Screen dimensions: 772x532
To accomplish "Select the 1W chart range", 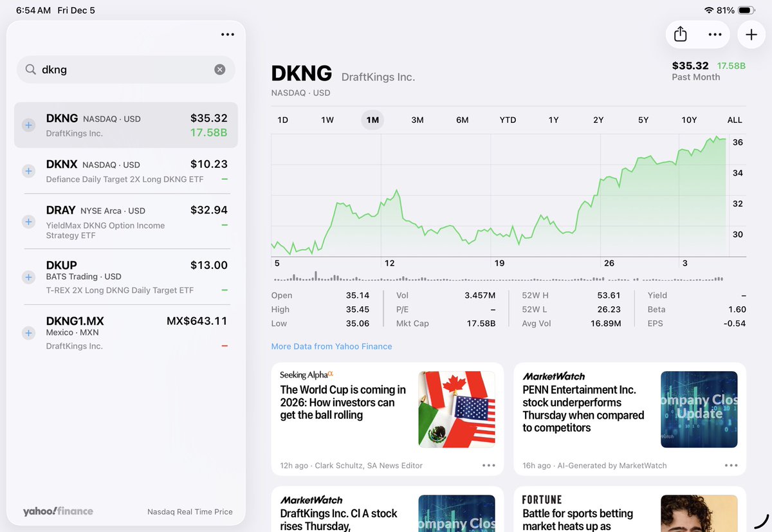I will [x=327, y=120].
